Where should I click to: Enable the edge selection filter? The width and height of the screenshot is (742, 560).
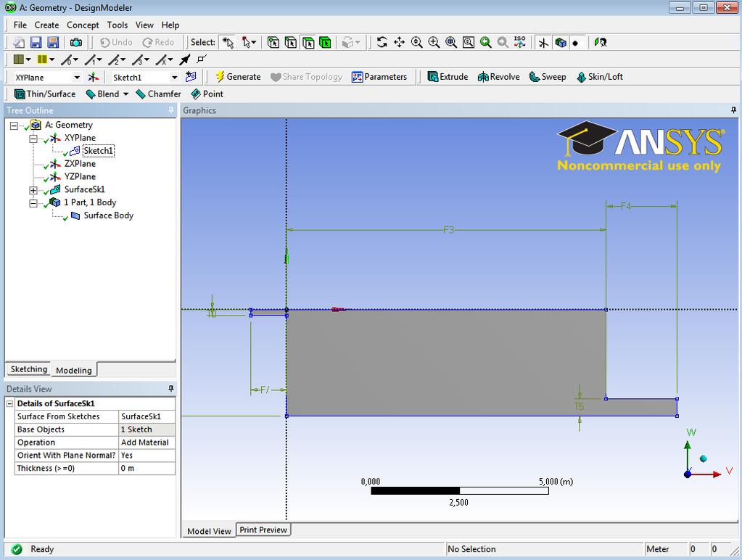point(291,43)
